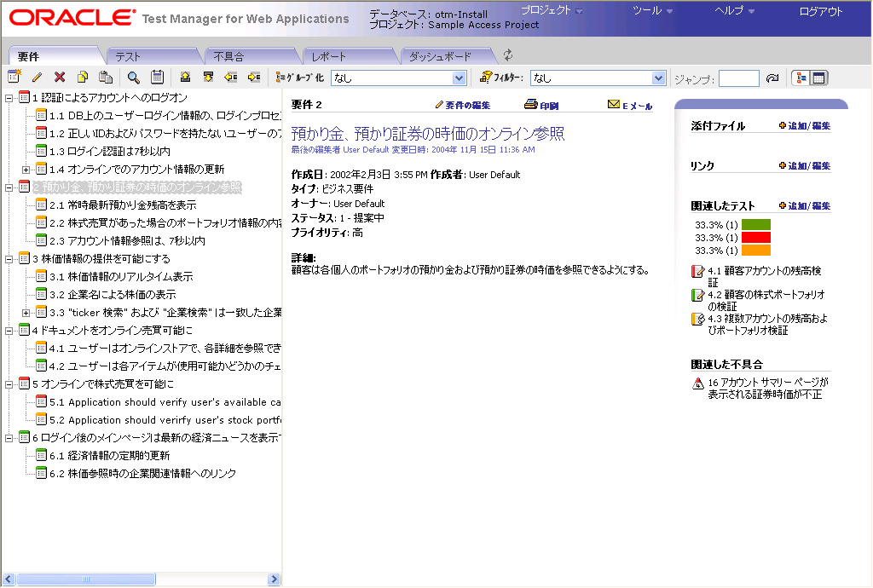Click the pencil edit icon in toolbar

click(x=38, y=78)
